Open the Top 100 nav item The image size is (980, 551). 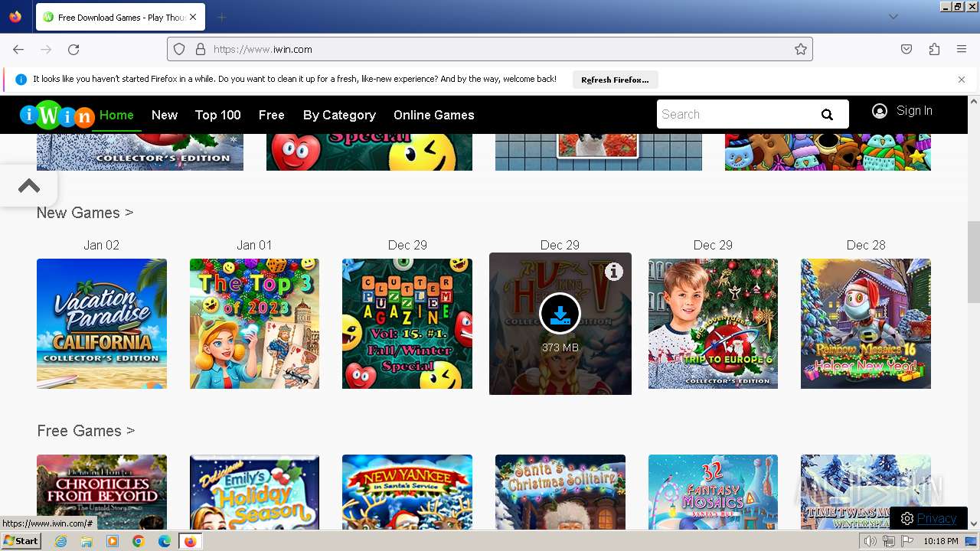coord(218,115)
